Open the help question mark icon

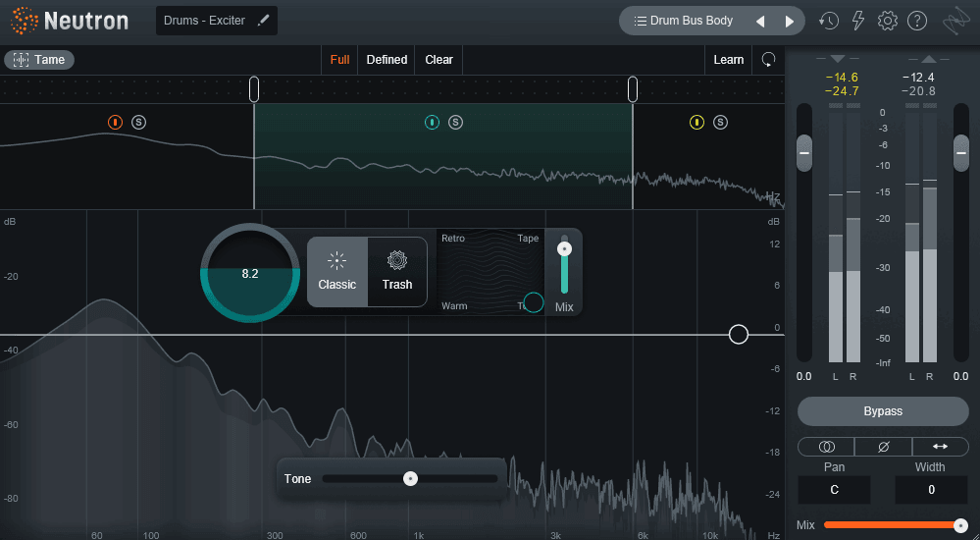pos(917,21)
